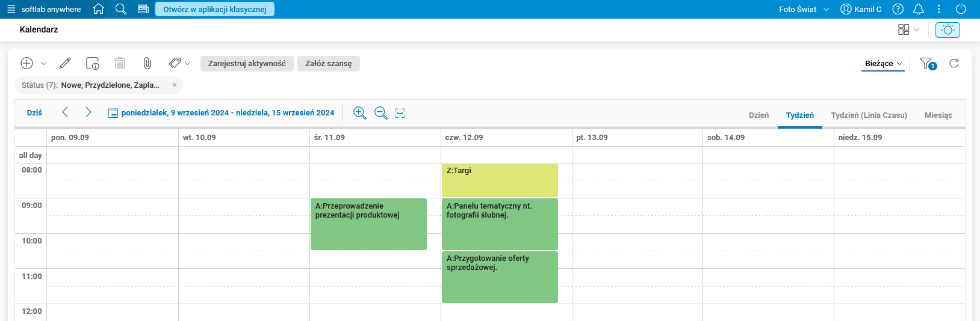
Task: Click the home icon in top bar
Action: click(x=99, y=9)
